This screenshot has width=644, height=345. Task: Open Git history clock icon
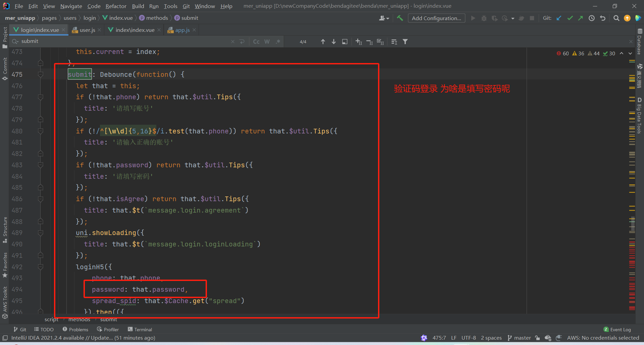pyautogui.click(x=592, y=18)
